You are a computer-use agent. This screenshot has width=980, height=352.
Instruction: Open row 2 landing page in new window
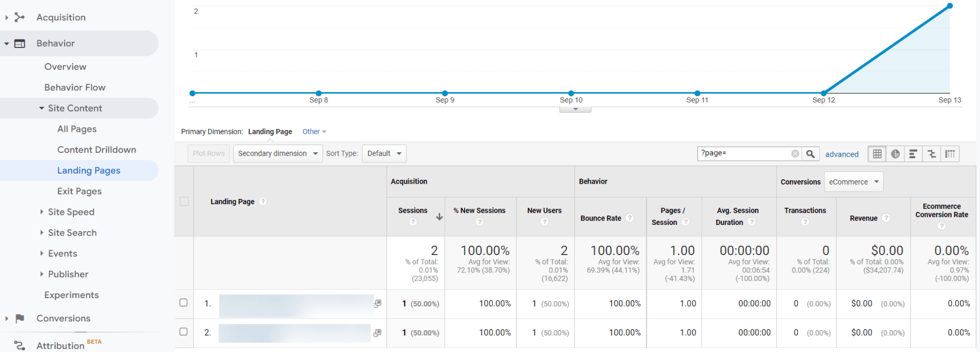[x=377, y=333]
